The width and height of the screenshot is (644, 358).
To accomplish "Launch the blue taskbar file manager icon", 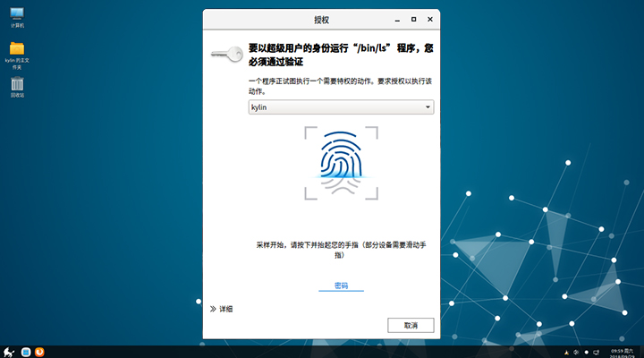I will 26,351.
